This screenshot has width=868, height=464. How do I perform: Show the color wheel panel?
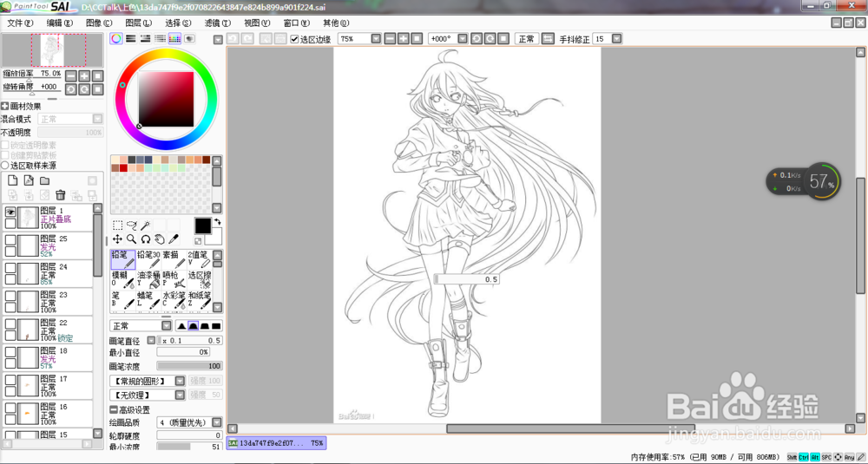click(x=116, y=39)
